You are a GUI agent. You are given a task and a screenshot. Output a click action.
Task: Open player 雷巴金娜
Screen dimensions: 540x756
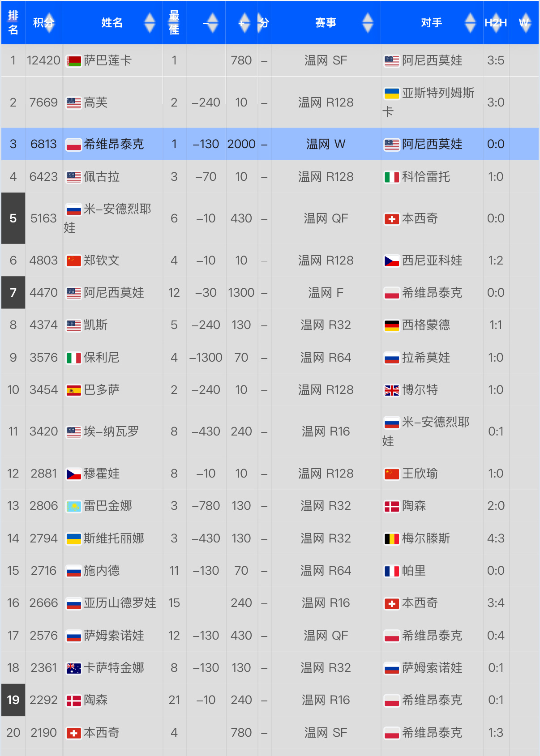[x=108, y=506]
